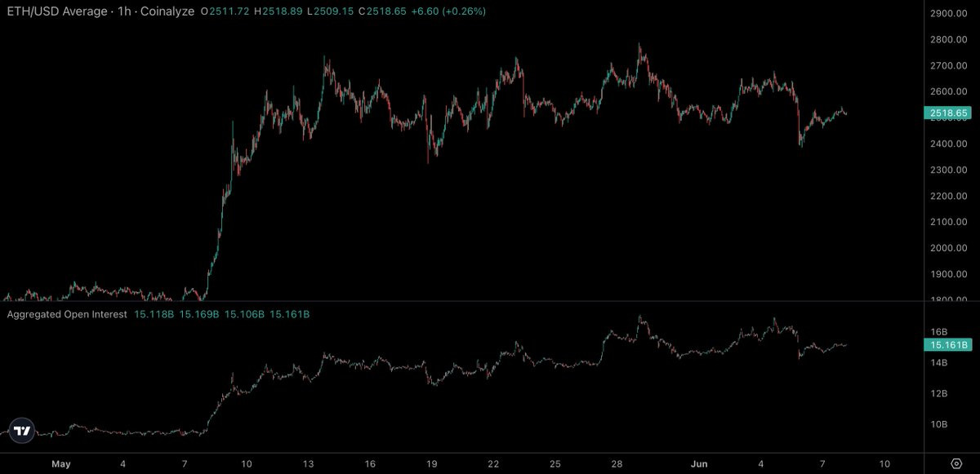Click the 2900.00 price axis label
Image resolution: width=980 pixels, height=474 pixels.
[947, 14]
